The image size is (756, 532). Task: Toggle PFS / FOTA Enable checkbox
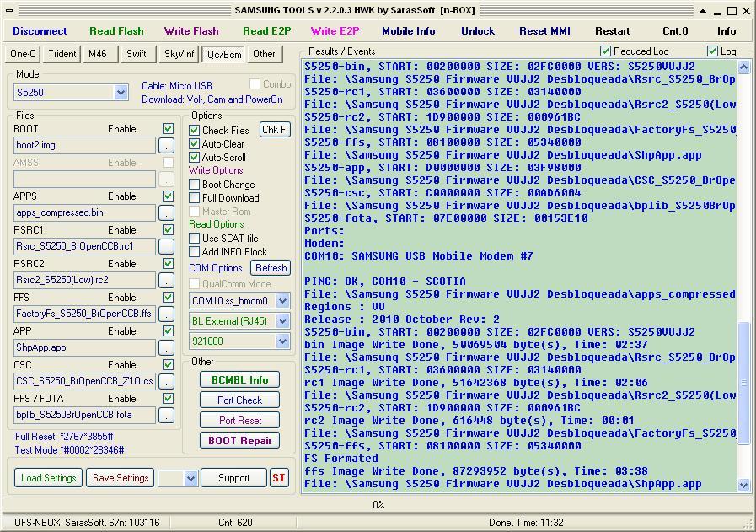[168, 399]
